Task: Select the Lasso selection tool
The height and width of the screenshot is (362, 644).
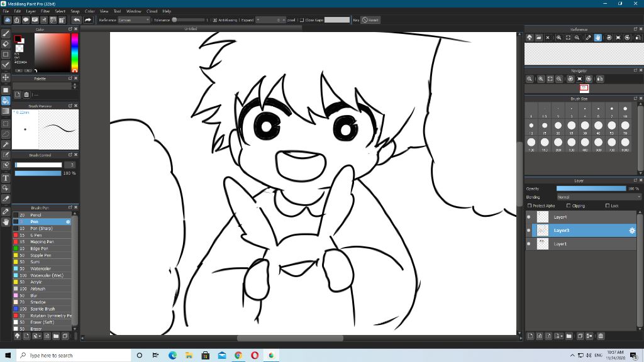Action: pyautogui.click(x=6, y=134)
